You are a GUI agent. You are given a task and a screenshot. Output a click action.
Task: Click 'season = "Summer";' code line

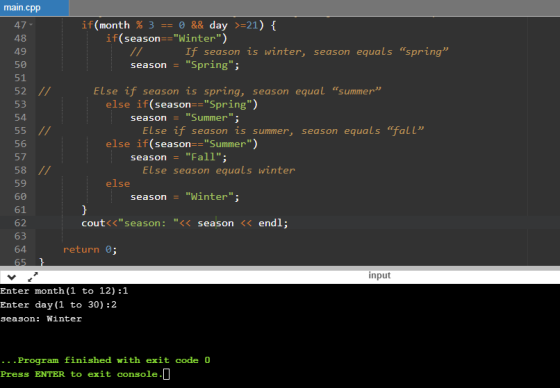(x=185, y=118)
